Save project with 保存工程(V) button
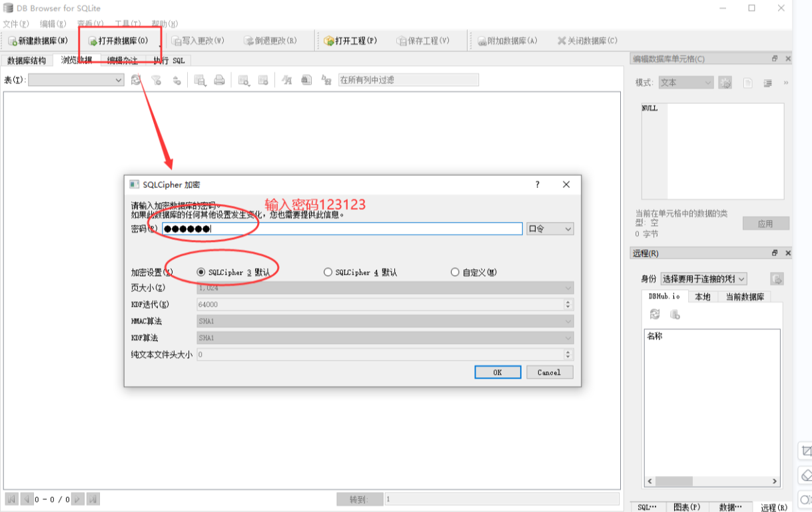Screen dimensions: 812x512 pos(423,41)
